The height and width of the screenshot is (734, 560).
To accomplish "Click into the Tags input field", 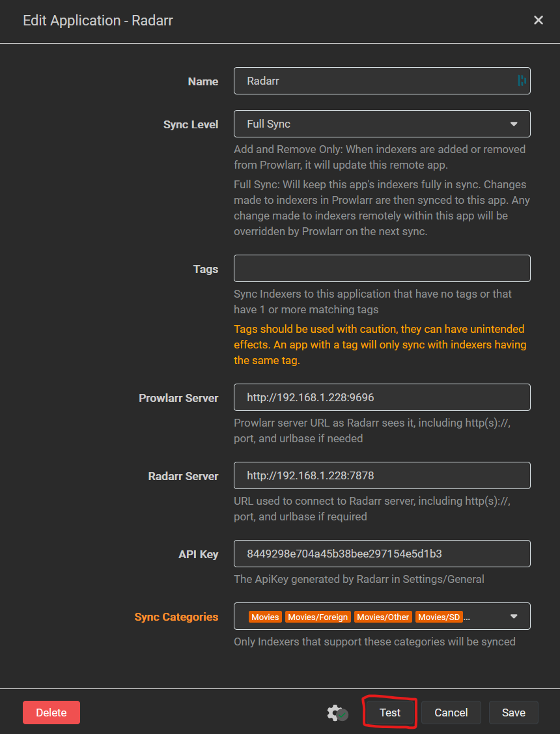I will pos(382,268).
